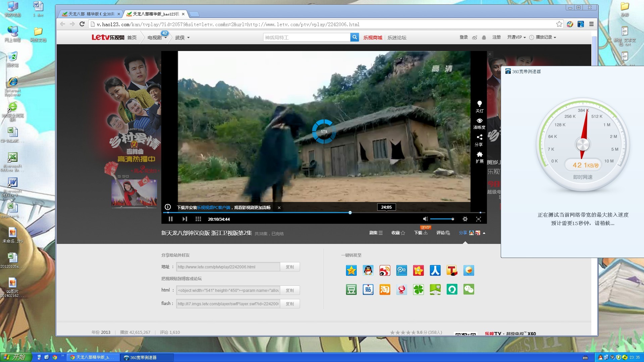
Task: Open 乐视商城 store link
Action: [373, 38]
